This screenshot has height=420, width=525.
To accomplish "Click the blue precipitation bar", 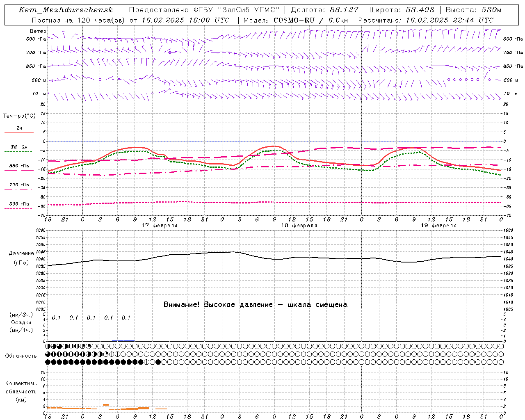I will pos(123,340).
